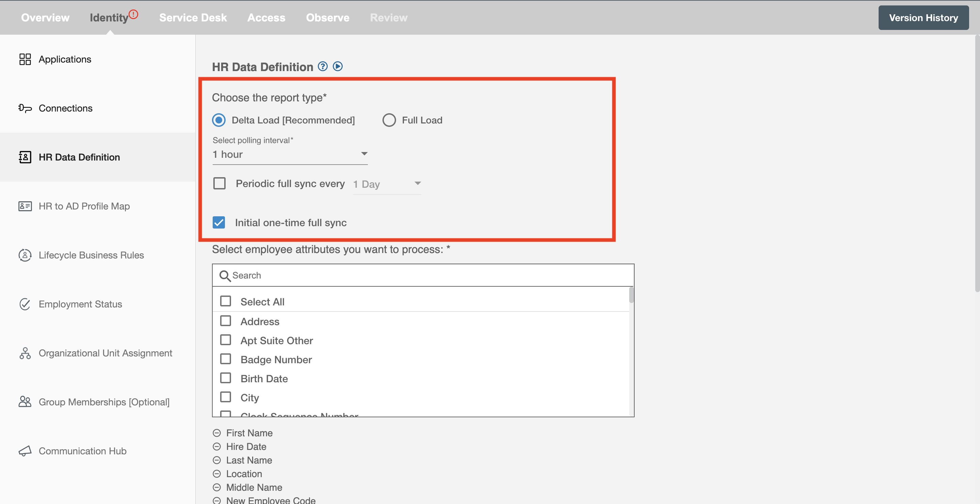
Task: Click the Applications sidebar icon
Action: [x=25, y=59]
